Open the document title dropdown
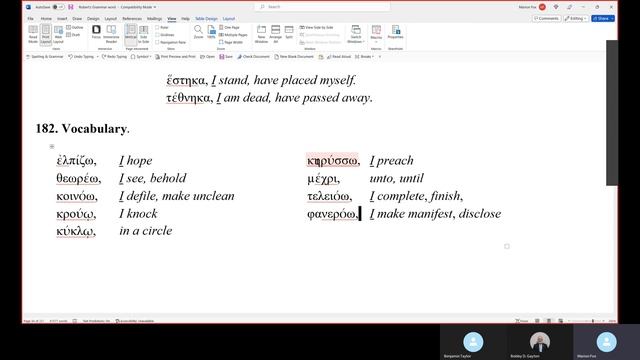 pyautogui.click(x=155, y=7)
